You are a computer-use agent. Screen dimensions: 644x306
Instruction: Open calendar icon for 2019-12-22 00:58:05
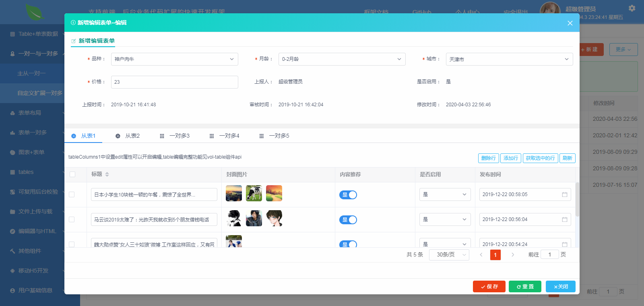point(565,194)
